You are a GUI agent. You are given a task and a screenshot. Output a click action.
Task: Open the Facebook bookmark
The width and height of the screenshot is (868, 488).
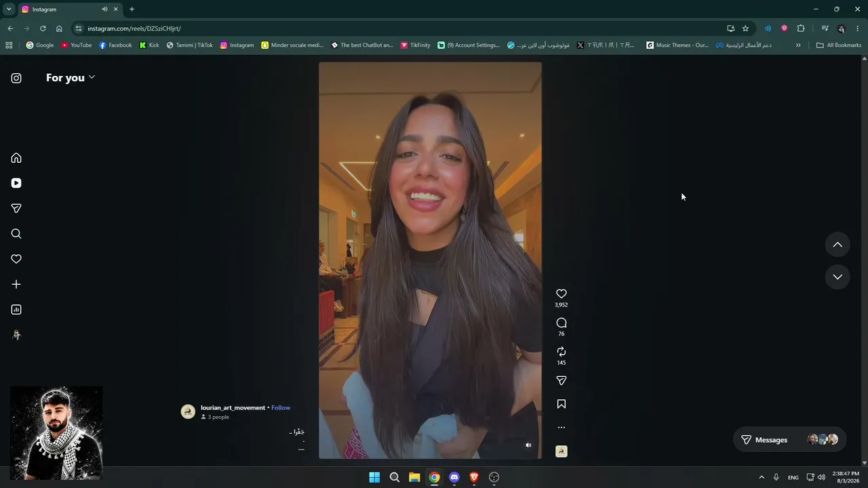[115, 45]
